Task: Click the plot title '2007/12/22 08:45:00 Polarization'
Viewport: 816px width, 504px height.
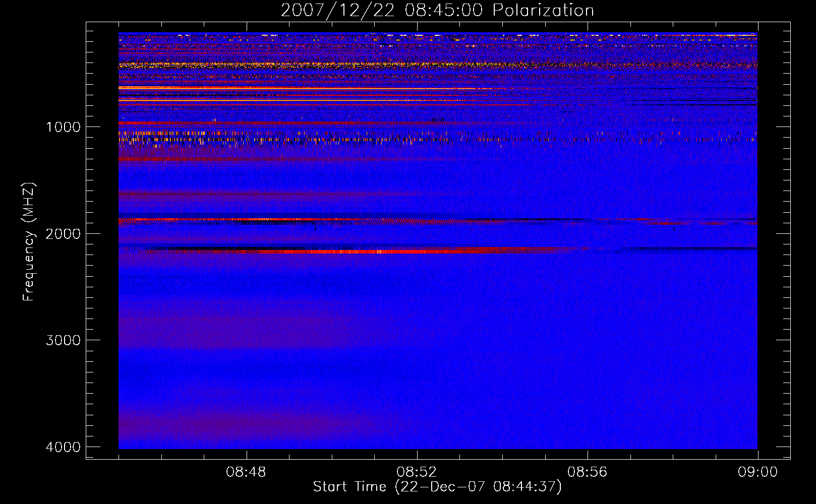Action: [x=437, y=10]
